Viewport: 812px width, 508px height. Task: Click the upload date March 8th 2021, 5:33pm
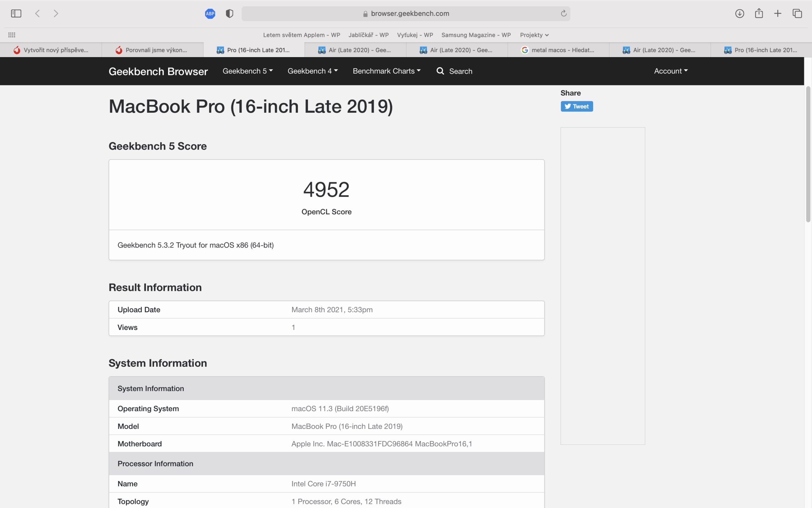(x=332, y=310)
